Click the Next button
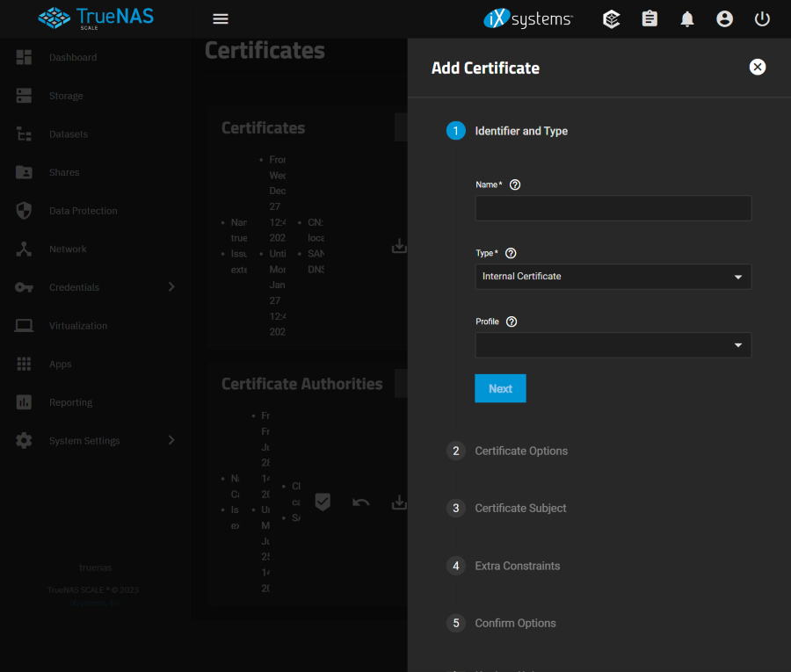This screenshot has width=791, height=672. (500, 388)
